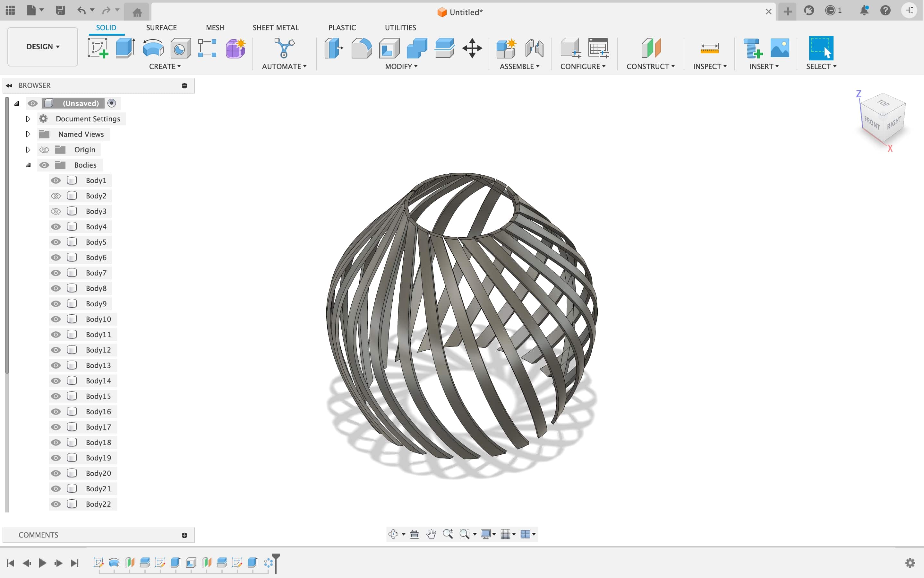The image size is (924, 578).
Task: Click the Home tab icon
Action: point(137,12)
